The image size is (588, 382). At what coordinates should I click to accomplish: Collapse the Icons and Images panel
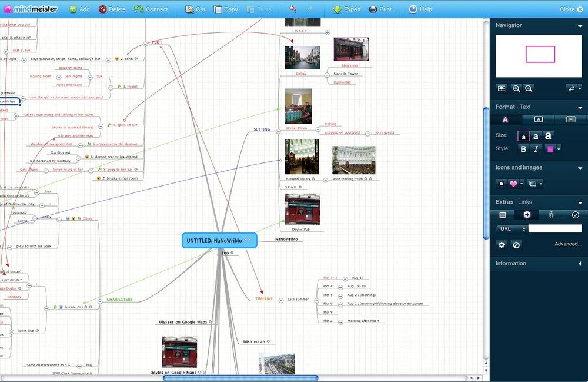[580, 168]
